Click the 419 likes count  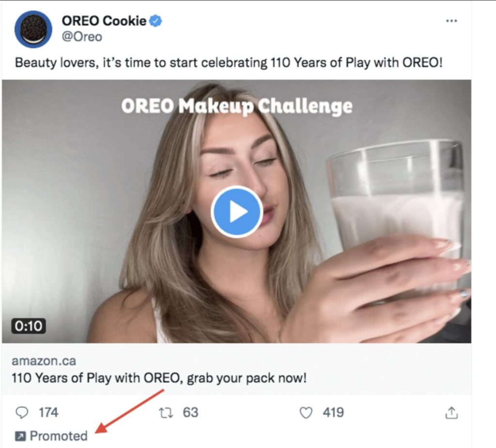pyautogui.click(x=333, y=413)
